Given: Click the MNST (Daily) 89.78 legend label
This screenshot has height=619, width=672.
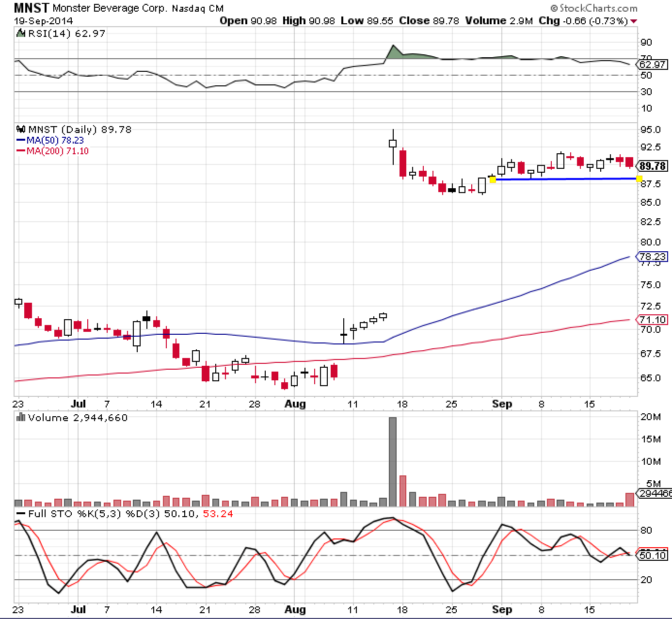Looking at the screenshot, I should [80, 130].
